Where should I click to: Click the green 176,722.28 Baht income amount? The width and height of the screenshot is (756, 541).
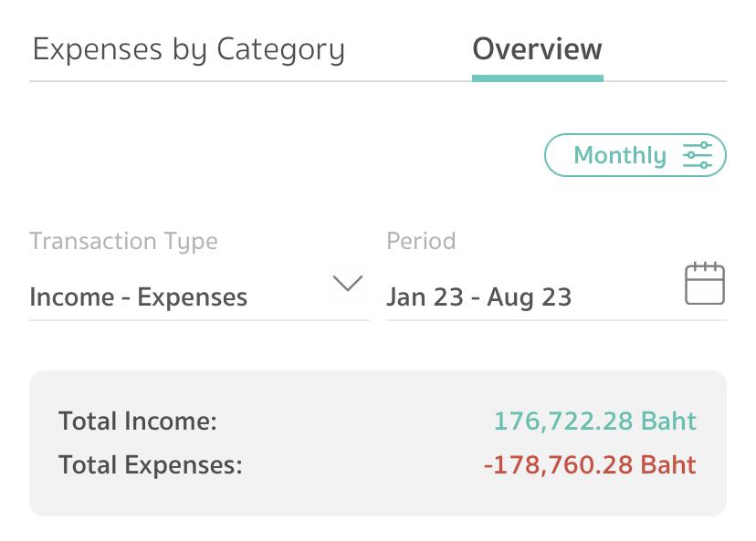pyautogui.click(x=594, y=421)
